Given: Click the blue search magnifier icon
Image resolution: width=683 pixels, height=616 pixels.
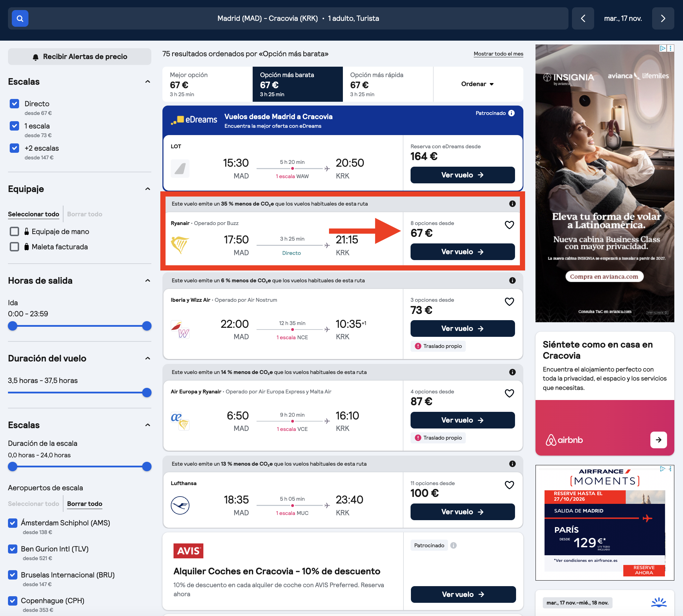Looking at the screenshot, I should point(20,18).
